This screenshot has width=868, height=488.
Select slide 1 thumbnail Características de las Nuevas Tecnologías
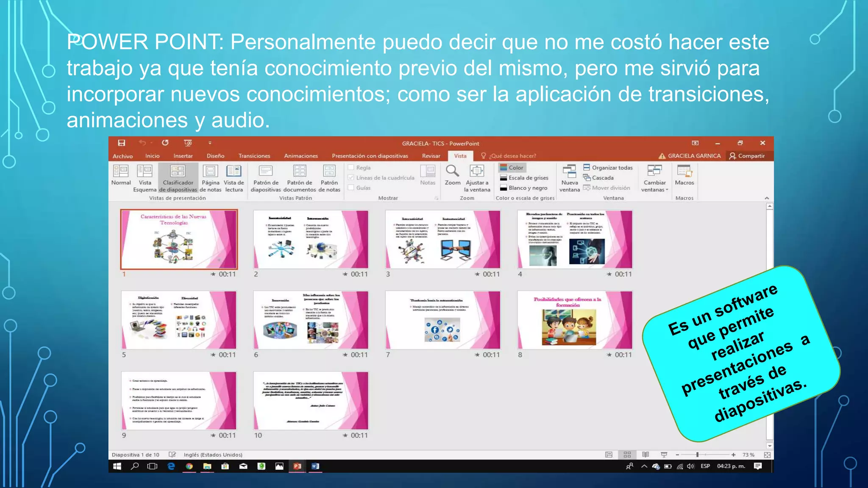[x=179, y=239]
